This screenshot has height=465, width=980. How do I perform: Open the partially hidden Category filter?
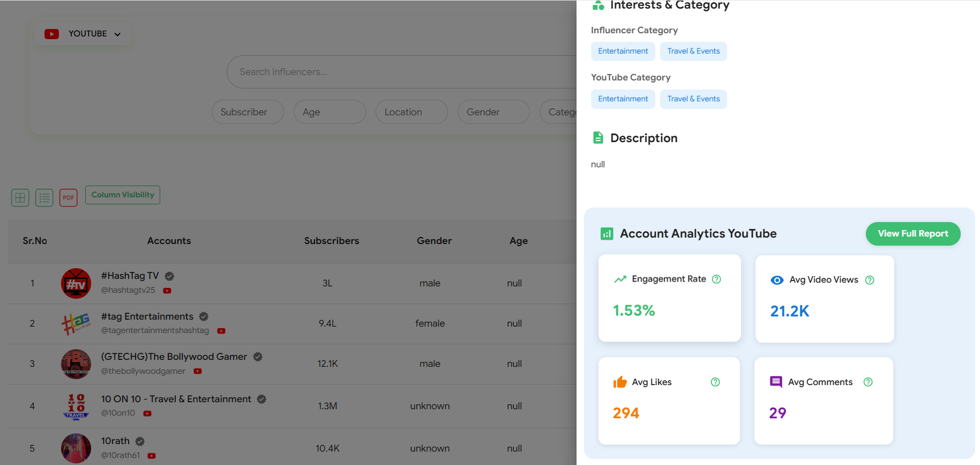click(558, 112)
